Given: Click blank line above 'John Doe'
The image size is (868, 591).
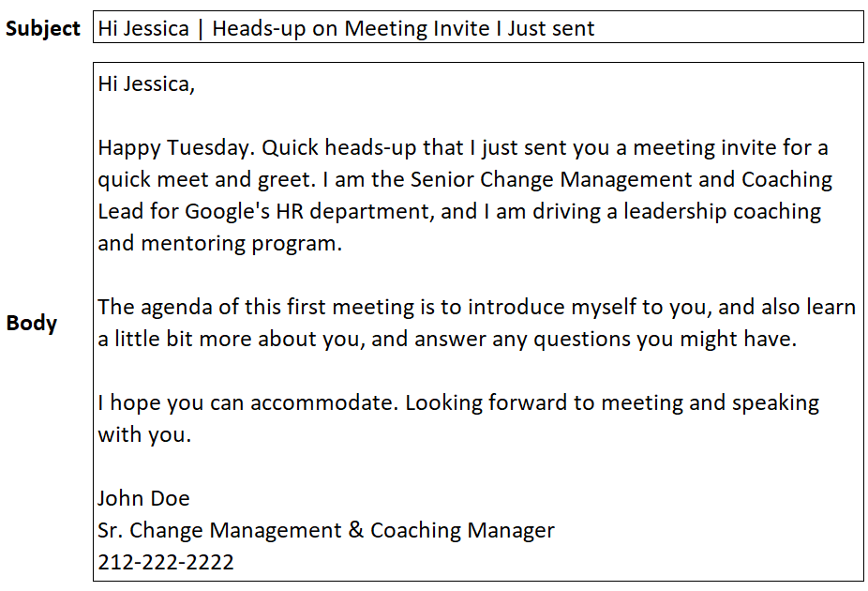Looking at the screenshot, I should tap(478, 466).
